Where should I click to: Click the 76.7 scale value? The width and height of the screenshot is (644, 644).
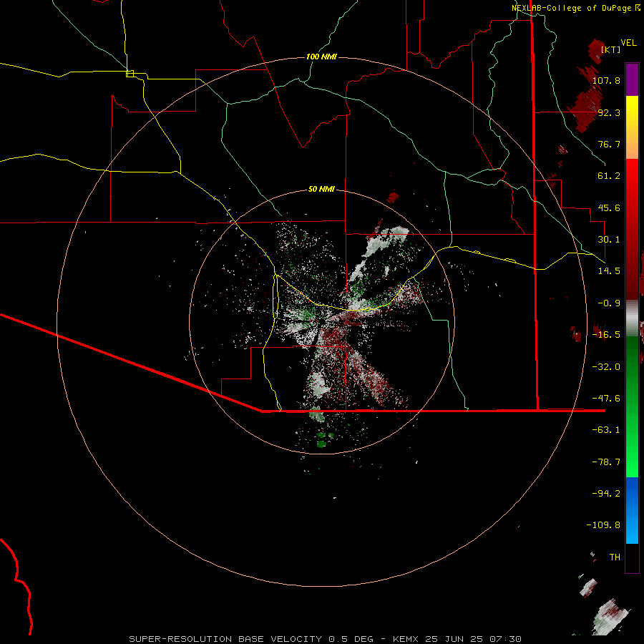click(609, 144)
